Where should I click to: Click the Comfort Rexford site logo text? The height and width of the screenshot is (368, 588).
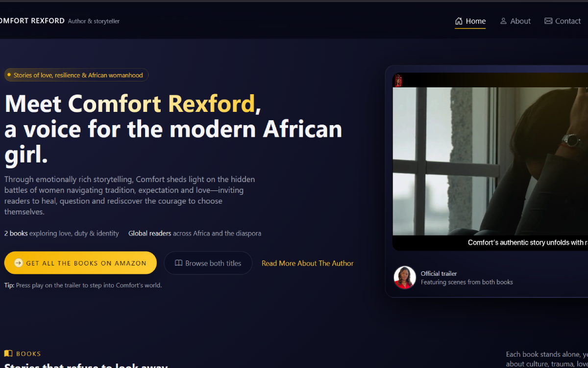pos(32,21)
